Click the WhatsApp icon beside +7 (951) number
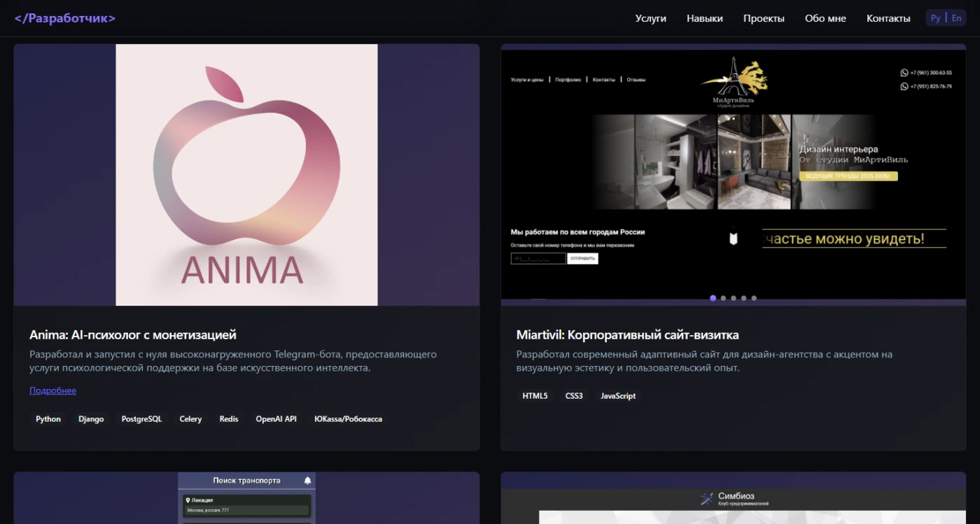The height and width of the screenshot is (524, 980). click(904, 87)
